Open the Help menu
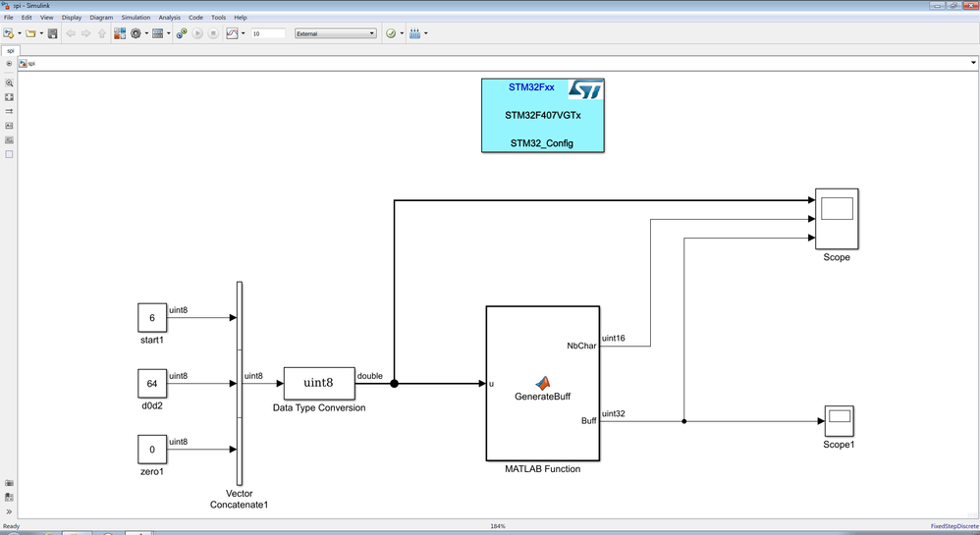Screen dimensions: 980x535 pyautogui.click(x=241, y=18)
